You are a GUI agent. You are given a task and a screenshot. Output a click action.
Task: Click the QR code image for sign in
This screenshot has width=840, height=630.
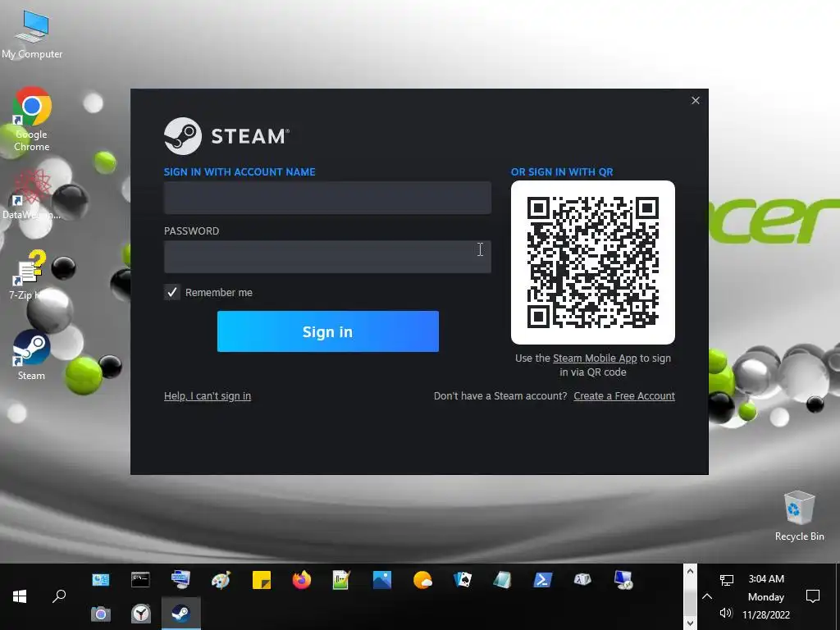pos(593,262)
